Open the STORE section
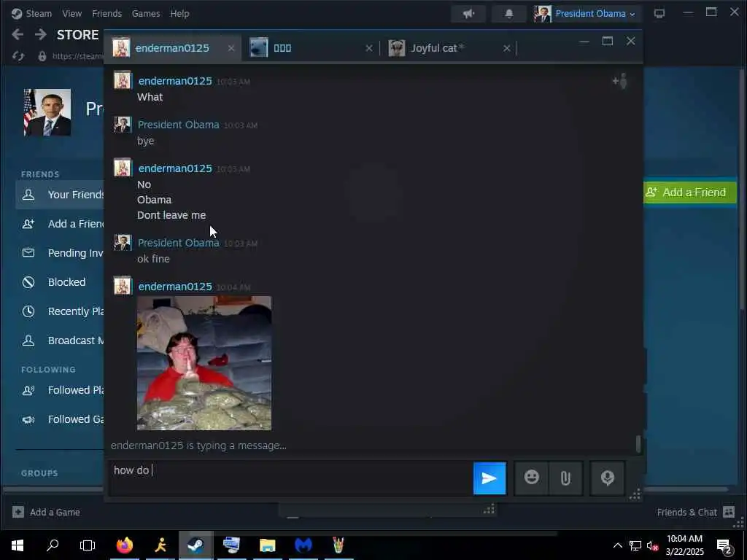This screenshot has width=747, height=560. coord(77,35)
